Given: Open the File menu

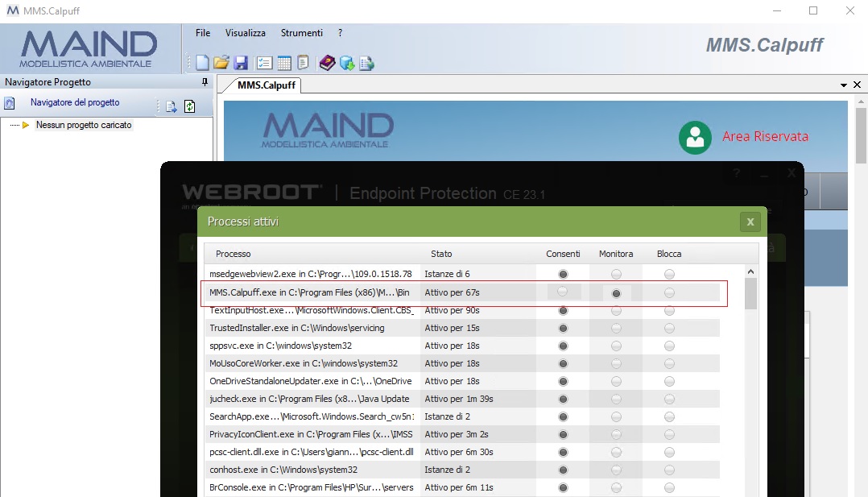Looking at the screenshot, I should coord(203,33).
